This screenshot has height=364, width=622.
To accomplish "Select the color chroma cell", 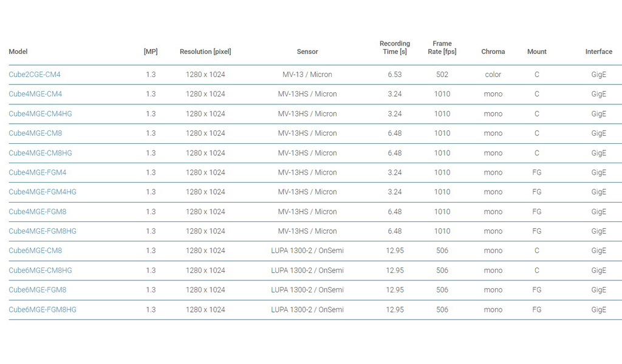I will (493, 75).
